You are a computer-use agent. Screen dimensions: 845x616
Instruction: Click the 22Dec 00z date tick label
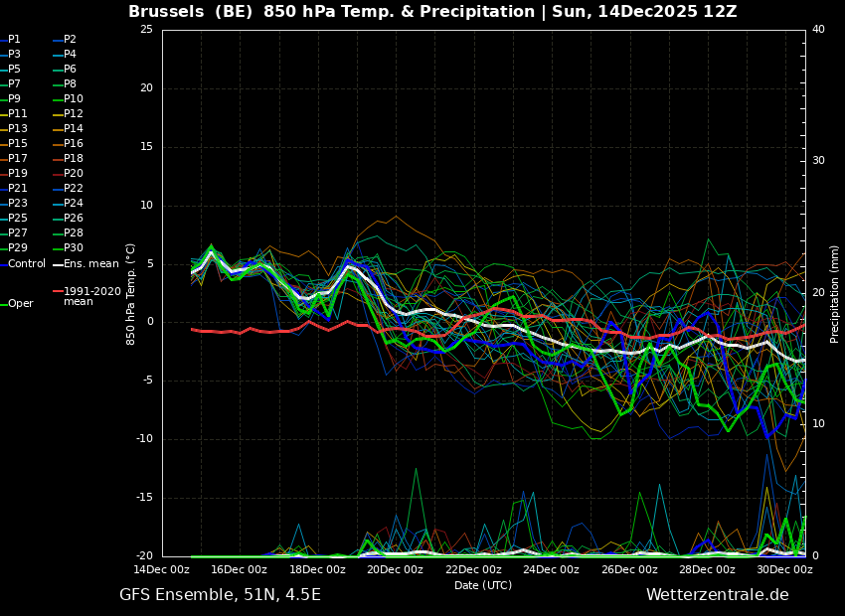[473, 570]
